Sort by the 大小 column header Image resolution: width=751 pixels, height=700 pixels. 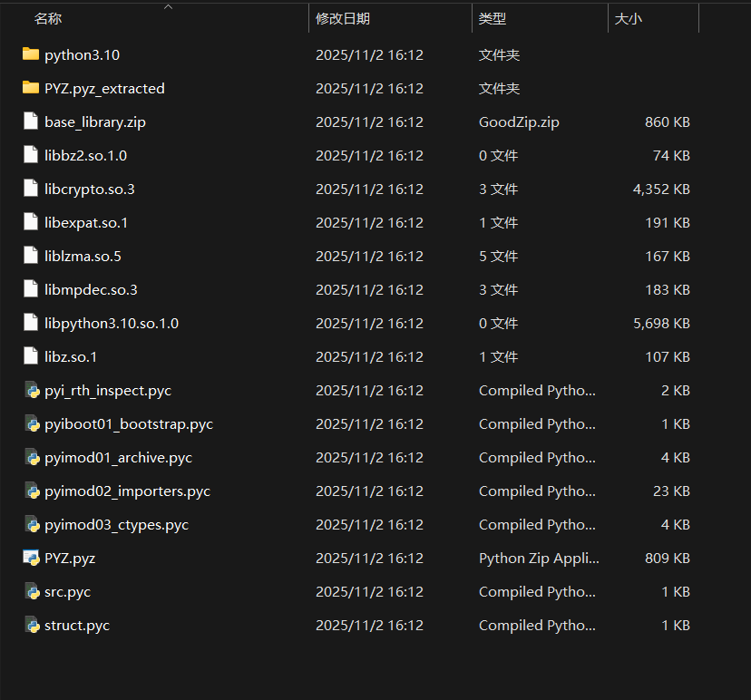(x=628, y=18)
